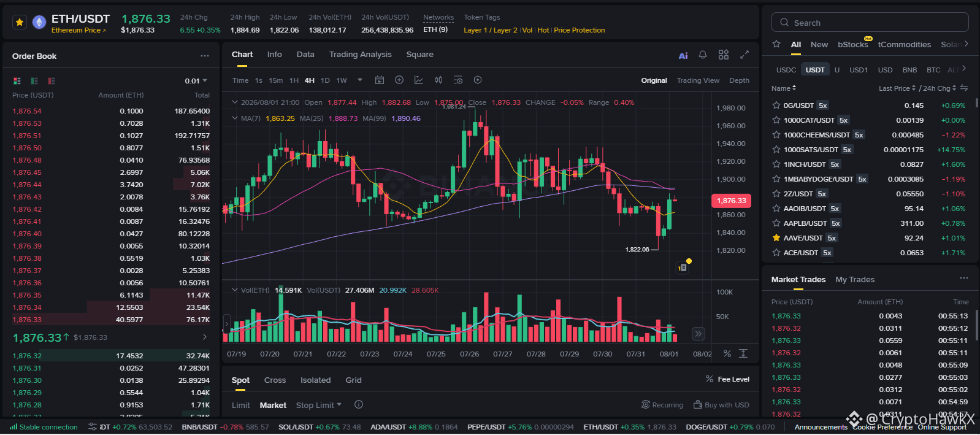Open order book more options ellipsis
Viewport: 980px width, 435px height.
click(x=205, y=56)
